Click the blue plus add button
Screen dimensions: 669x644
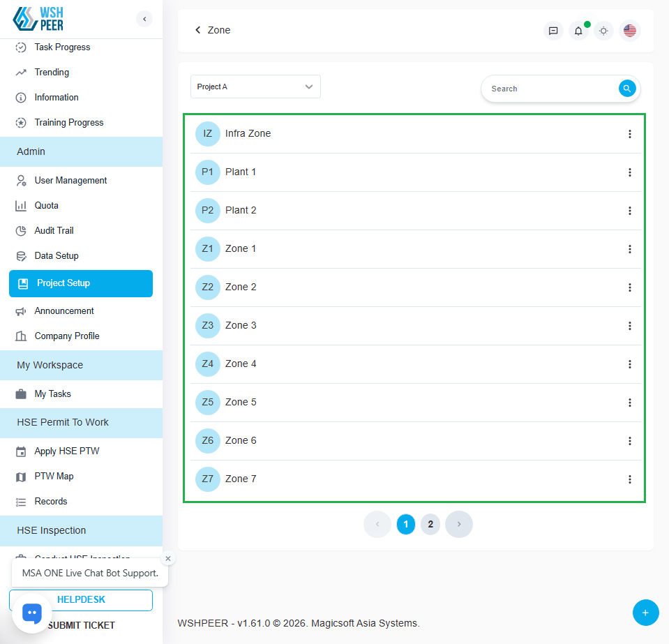[x=645, y=613]
